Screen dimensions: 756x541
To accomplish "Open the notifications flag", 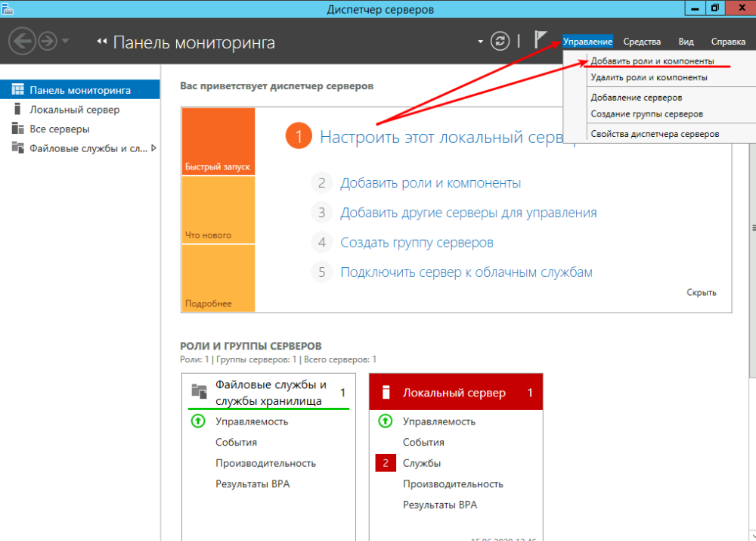I will coord(541,39).
